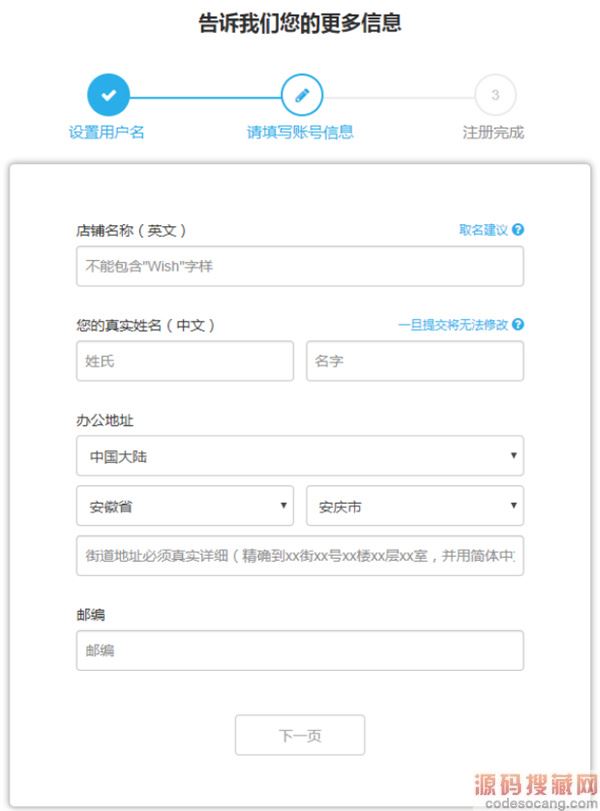
Task: Click the question mark beside 取名建议
Action: tap(518, 230)
